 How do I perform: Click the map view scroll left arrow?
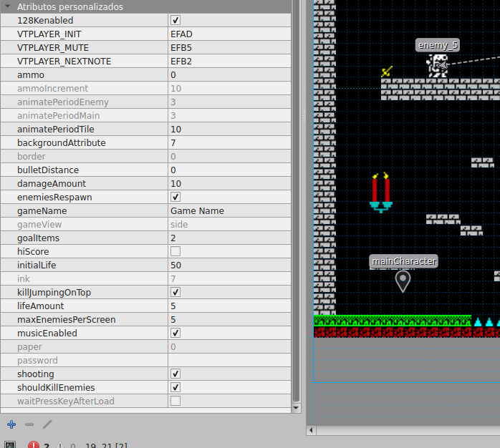point(311,431)
